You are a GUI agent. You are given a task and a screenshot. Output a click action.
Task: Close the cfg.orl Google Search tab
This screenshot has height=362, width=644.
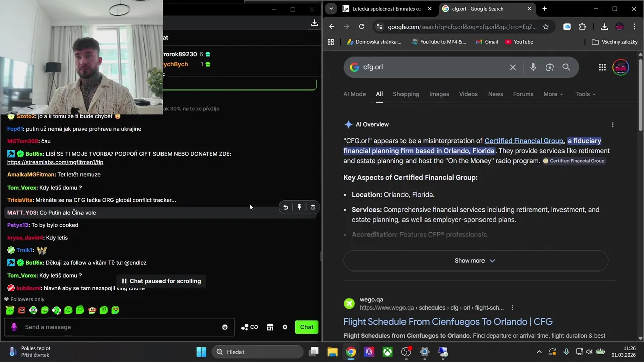529,9
